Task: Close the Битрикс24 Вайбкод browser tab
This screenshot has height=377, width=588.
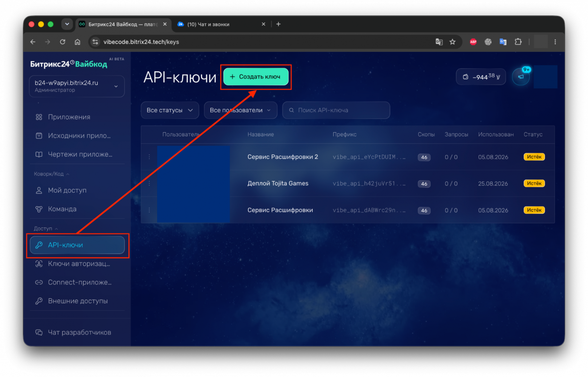Action: click(x=165, y=24)
